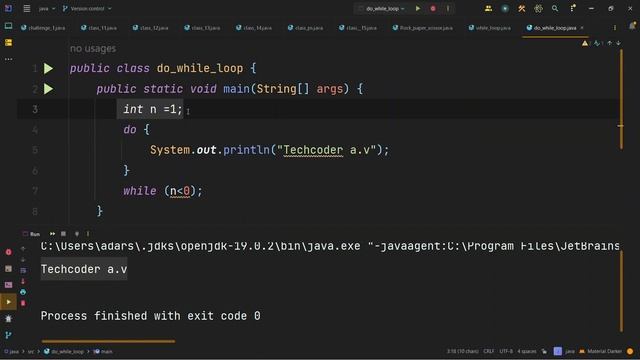Switch to class_13.java tab
This screenshot has height=360, width=640.
point(202,28)
